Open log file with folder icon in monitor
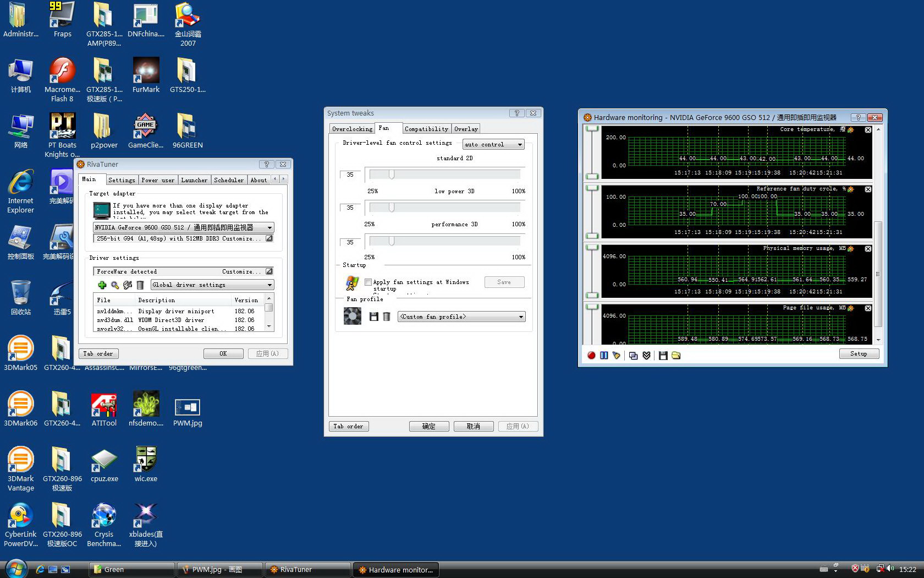Viewport: 924px width, 578px height. [676, 356]
